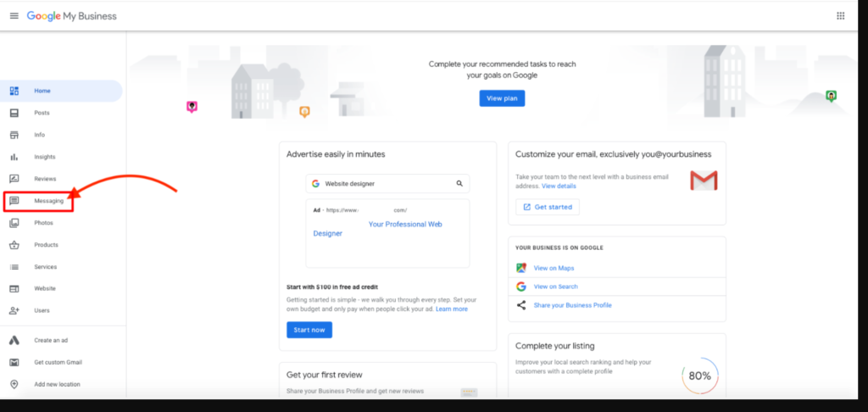This screenshot has height=412, width=868.
Task: Go to Services in the sidebar
Action: (x=45, y=267)
